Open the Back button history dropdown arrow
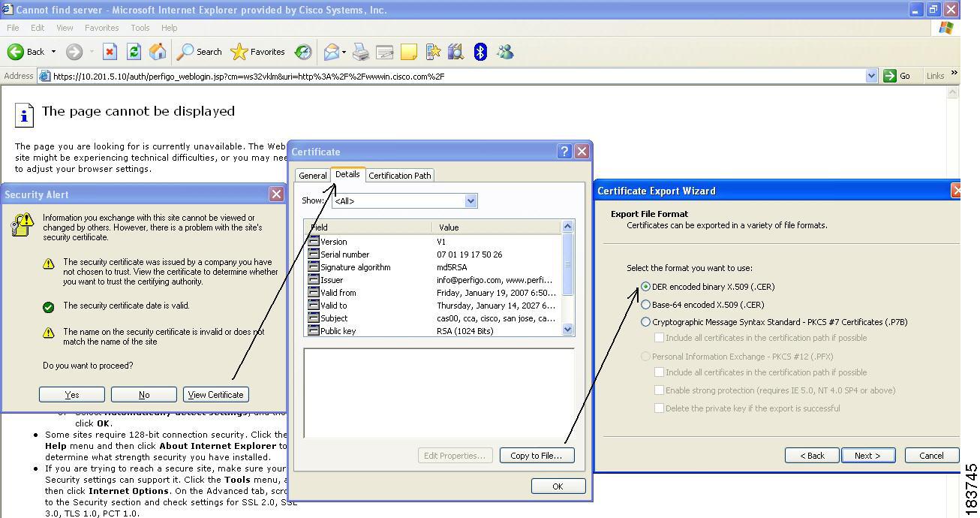This screenshot has height=518, width=980. click(x=53, y=52)
